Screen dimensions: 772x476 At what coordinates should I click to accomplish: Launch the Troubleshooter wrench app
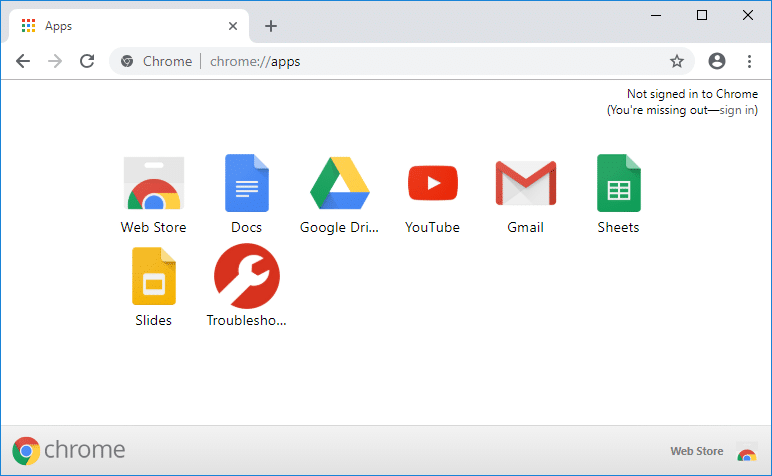(246, 277)
